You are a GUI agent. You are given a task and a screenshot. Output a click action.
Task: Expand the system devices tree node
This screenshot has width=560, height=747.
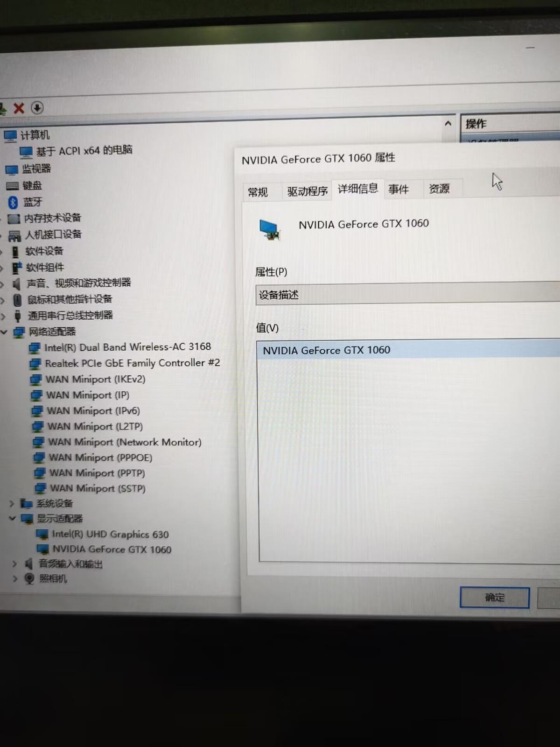pyautogui.click(x=12, y=503)
